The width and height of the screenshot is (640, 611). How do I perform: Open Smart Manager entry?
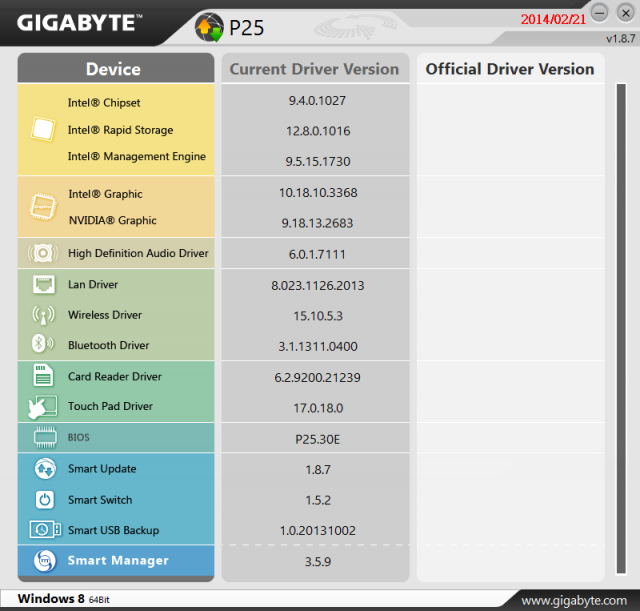[x=118, y=560]
